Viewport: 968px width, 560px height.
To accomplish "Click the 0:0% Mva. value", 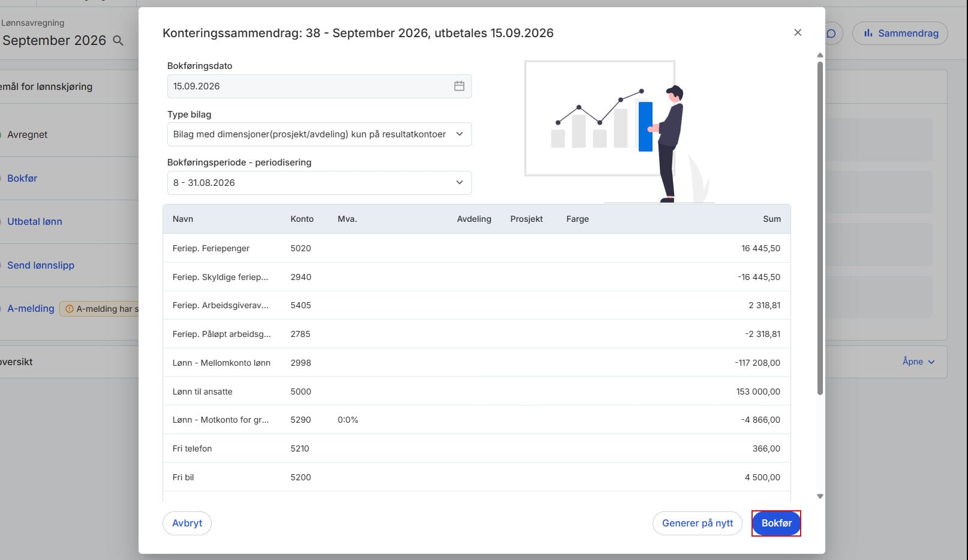I will click(348, 420).
